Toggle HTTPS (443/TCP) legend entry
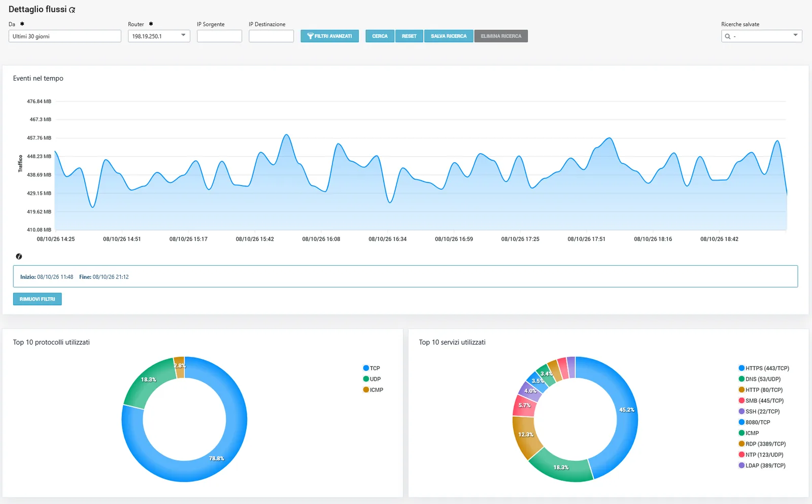812x504 pixels. [x=764, y=368]
